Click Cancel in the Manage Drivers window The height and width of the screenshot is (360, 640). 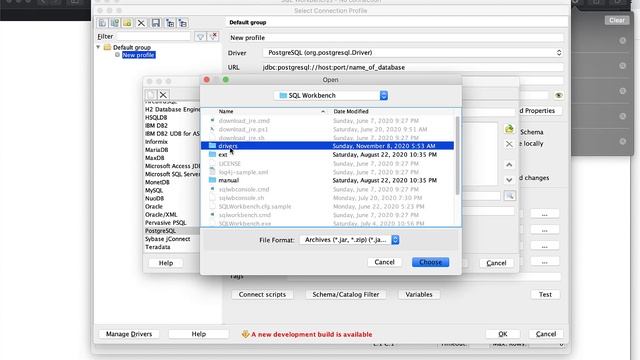(x=496, y=263)
